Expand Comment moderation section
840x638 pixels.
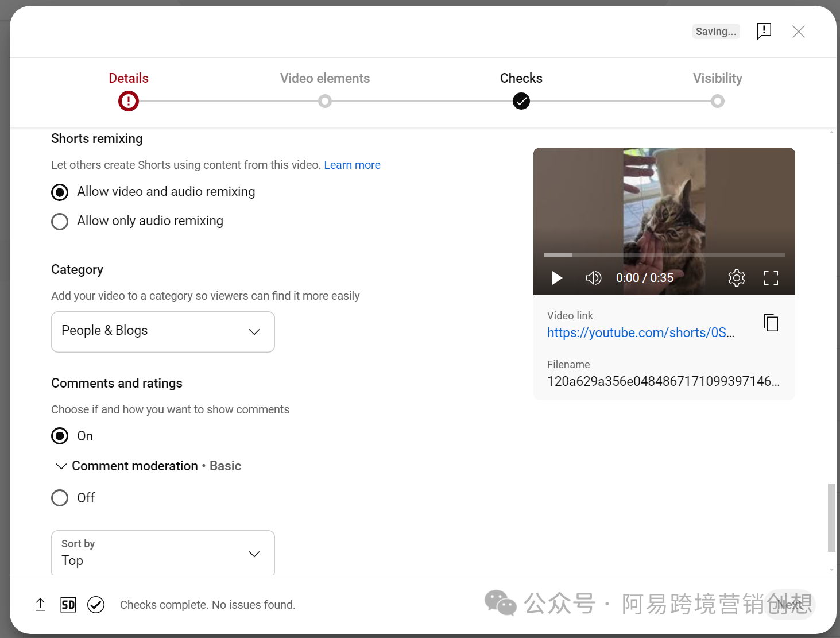tap(61, 466)
